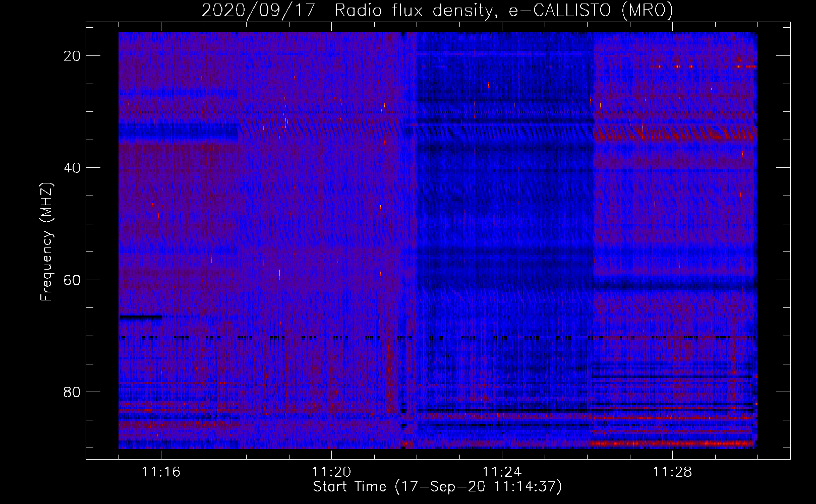816x504 pixels.
Task: Click the plot title '2020/09/17 Radio flux density'
Action: tap(437, 10)
